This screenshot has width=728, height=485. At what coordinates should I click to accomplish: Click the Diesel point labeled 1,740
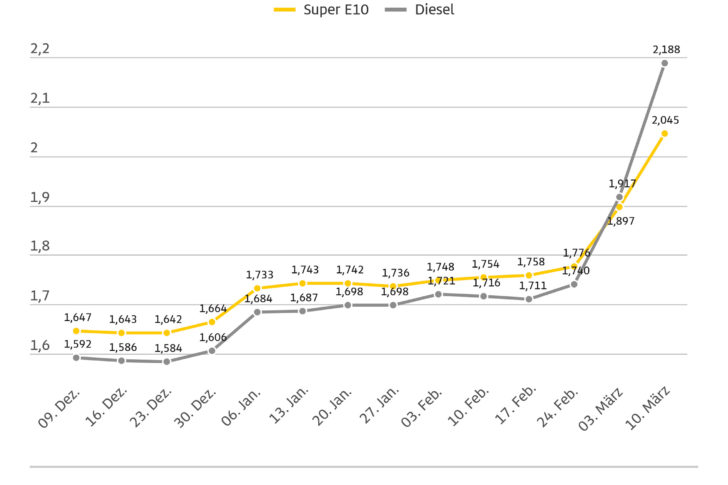point(574,284)
